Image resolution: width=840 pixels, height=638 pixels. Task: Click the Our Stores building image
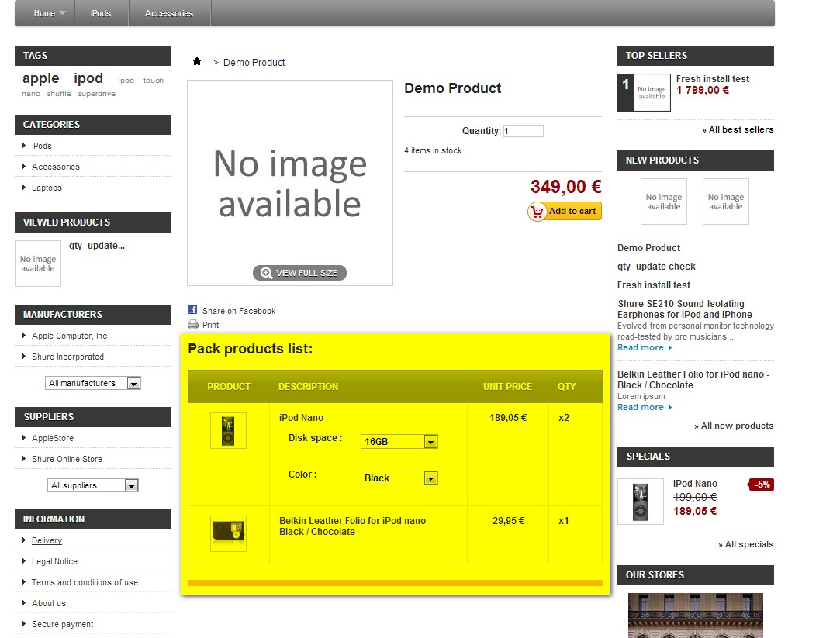click(696, 616)
